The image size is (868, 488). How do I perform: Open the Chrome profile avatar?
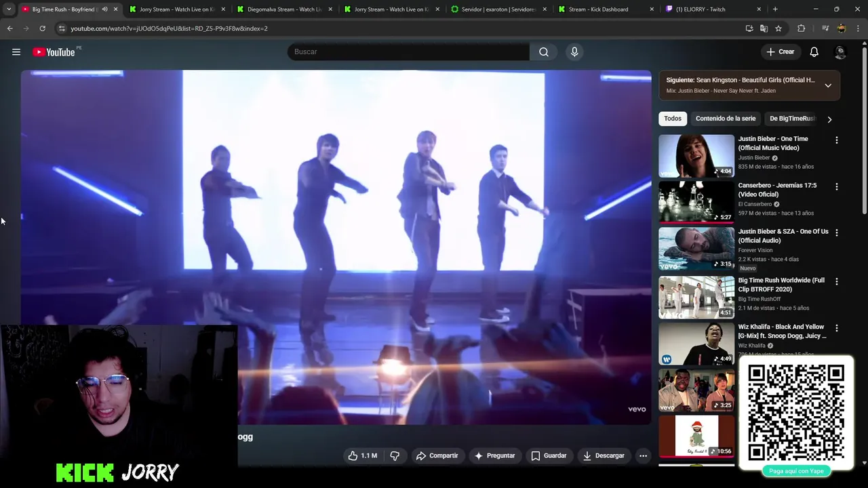pyautogui.click(x=842, y=28)
